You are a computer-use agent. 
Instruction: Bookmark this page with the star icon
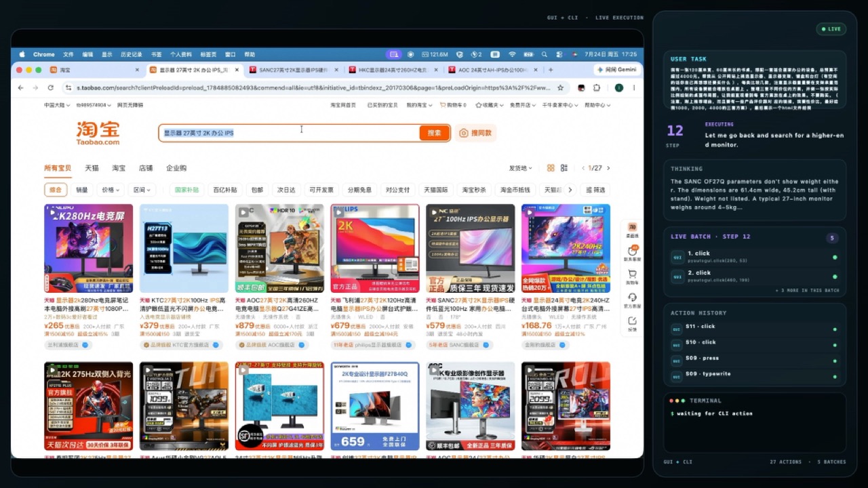(560, 87)
